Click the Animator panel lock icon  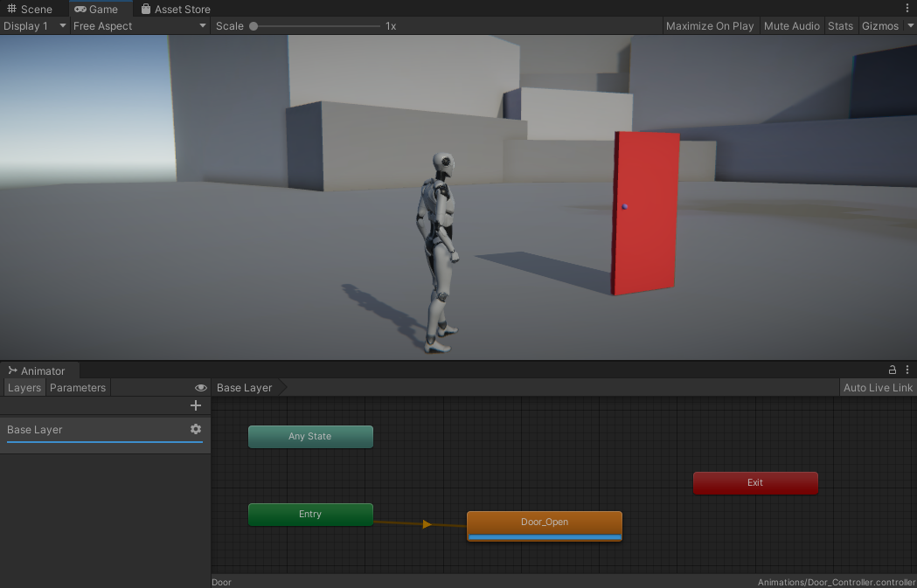893,370
